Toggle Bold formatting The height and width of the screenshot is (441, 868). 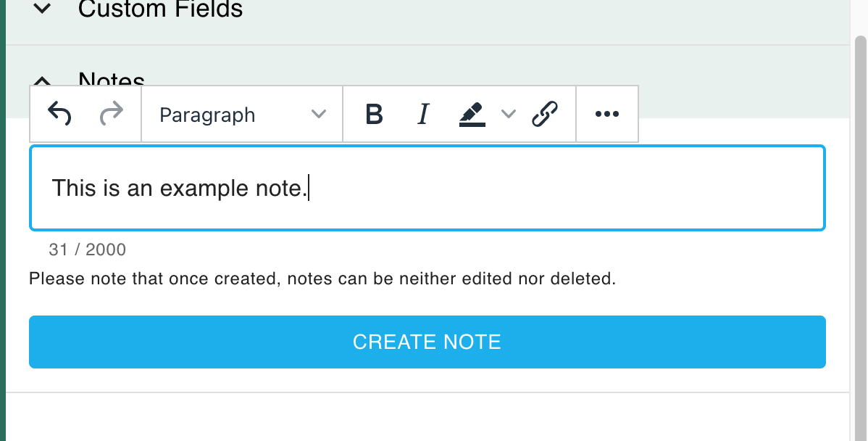[x=374, y=114]
